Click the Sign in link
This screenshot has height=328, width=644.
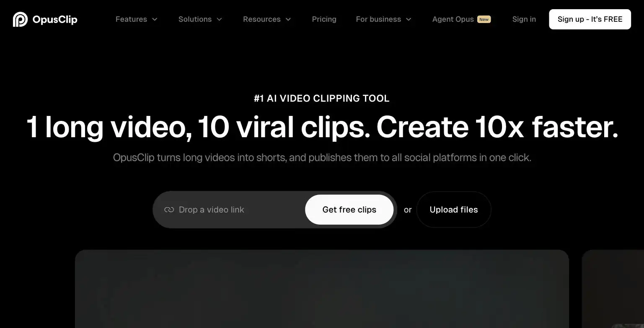pyautogui.click(x=524, y=19)
